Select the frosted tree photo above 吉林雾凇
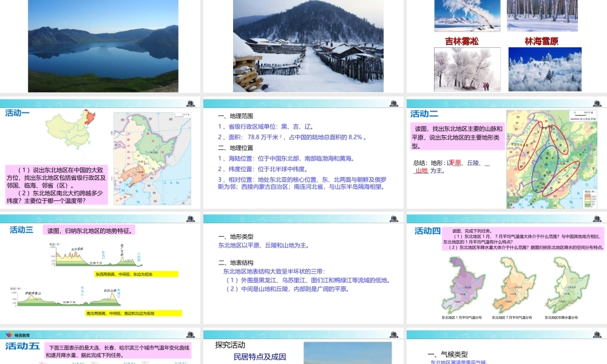This screenshot has height=364, width=607. 467,16
